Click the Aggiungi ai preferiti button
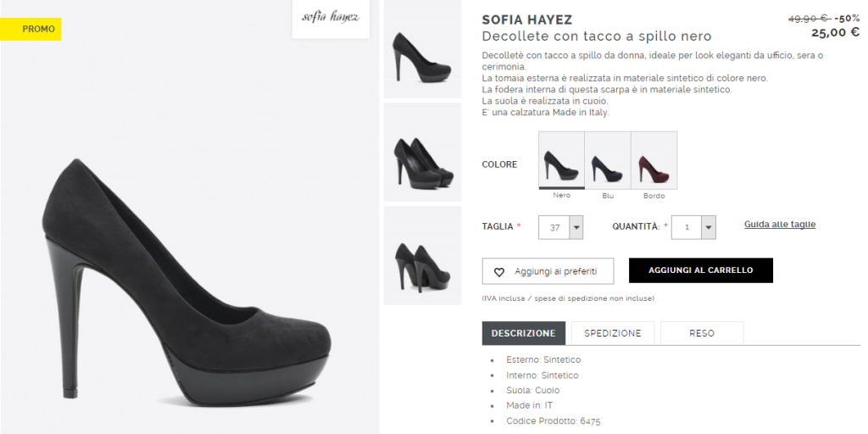Viewport: 868px width, 434px height. pyautogui.click(x=548, y=271)
